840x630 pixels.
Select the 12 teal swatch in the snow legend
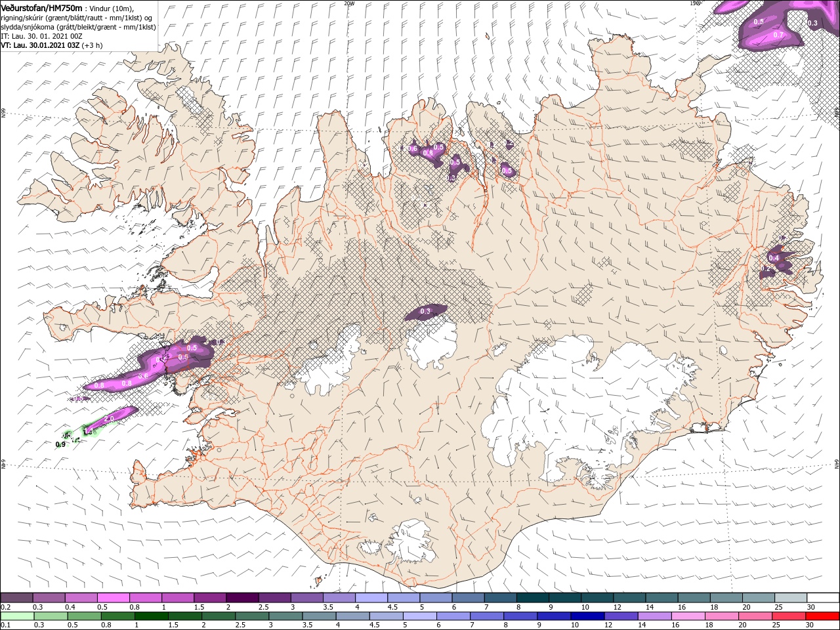pos(629,598)
